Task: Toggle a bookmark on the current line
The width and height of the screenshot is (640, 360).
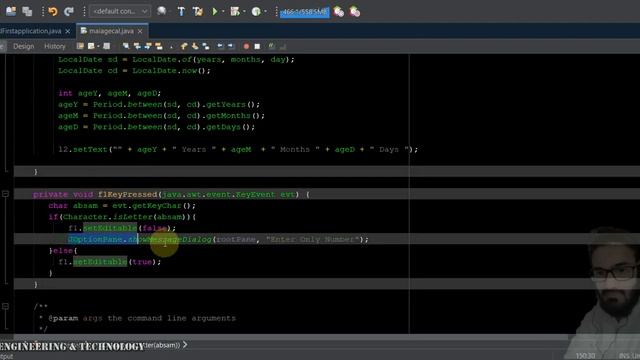Action: point(206,46)
